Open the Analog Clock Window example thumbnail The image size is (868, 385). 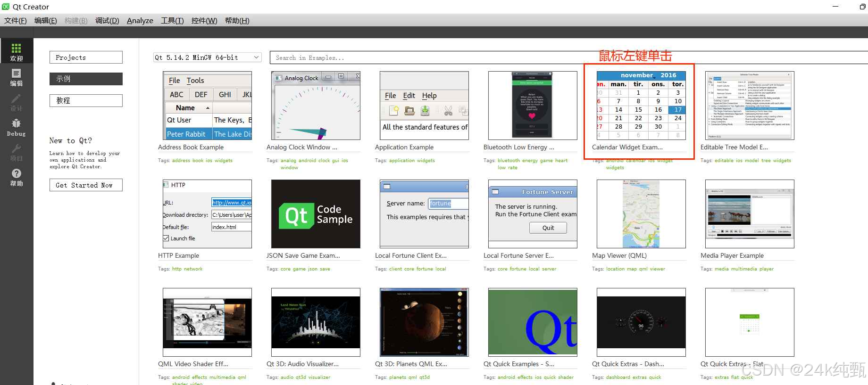coord(316,106)
